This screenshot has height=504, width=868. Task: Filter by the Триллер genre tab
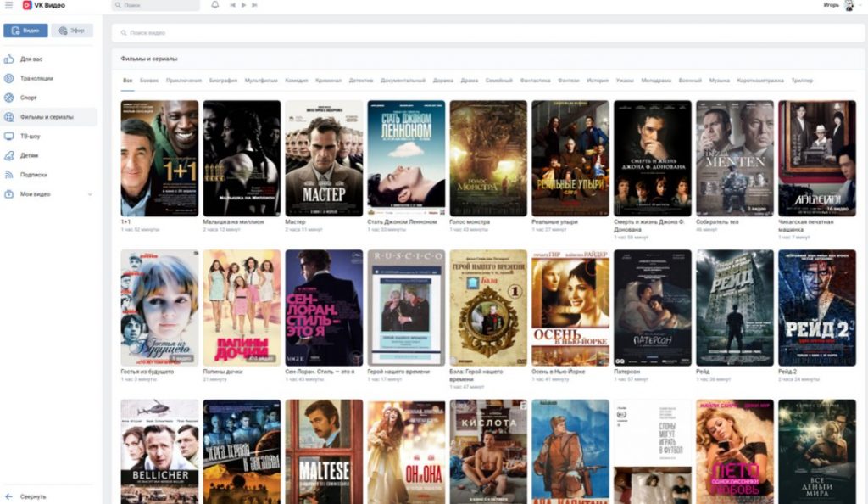(x=802, y=81)
